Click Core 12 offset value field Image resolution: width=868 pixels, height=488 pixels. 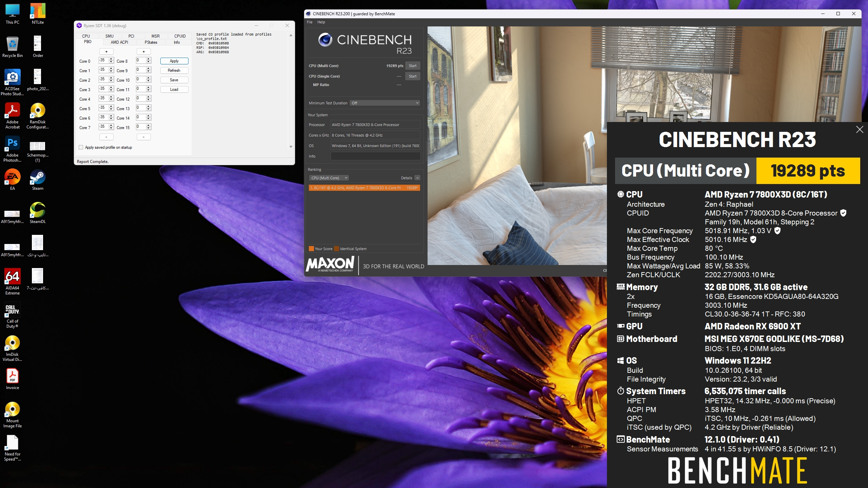point(141,98)
